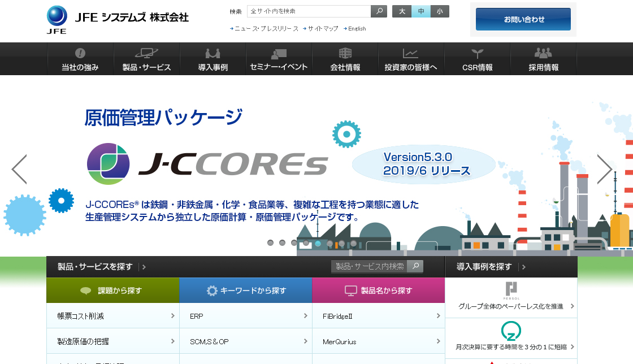This screenshot has width=633, height=364.
Task: Open the 導入事例を探す arrow
Action: click(523, 267)
